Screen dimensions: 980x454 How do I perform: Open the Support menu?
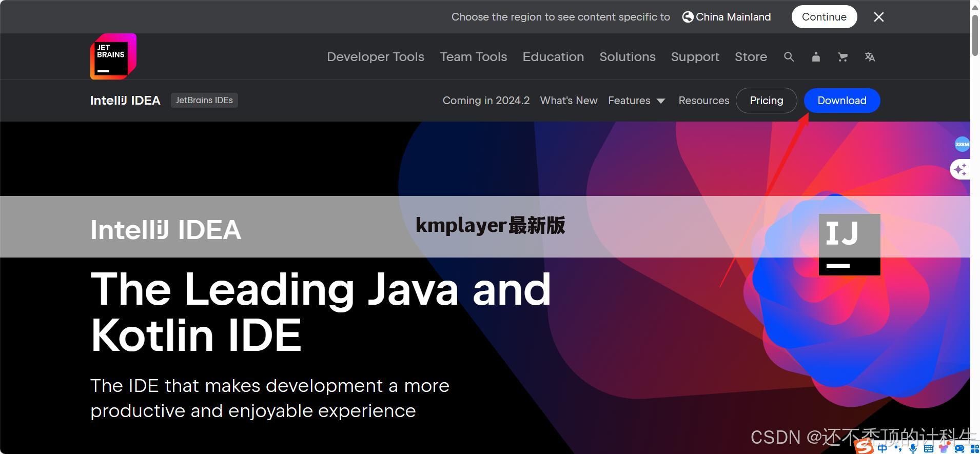point(695,57)
